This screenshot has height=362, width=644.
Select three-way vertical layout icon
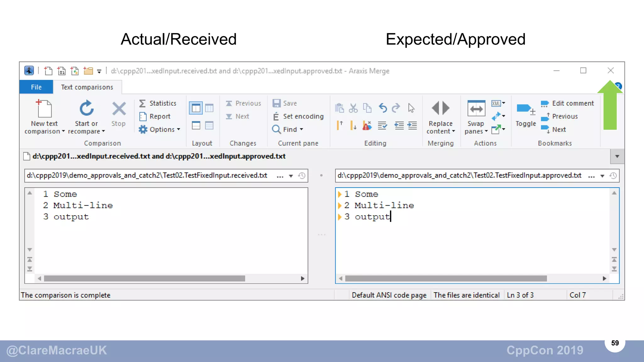(209, 108)
